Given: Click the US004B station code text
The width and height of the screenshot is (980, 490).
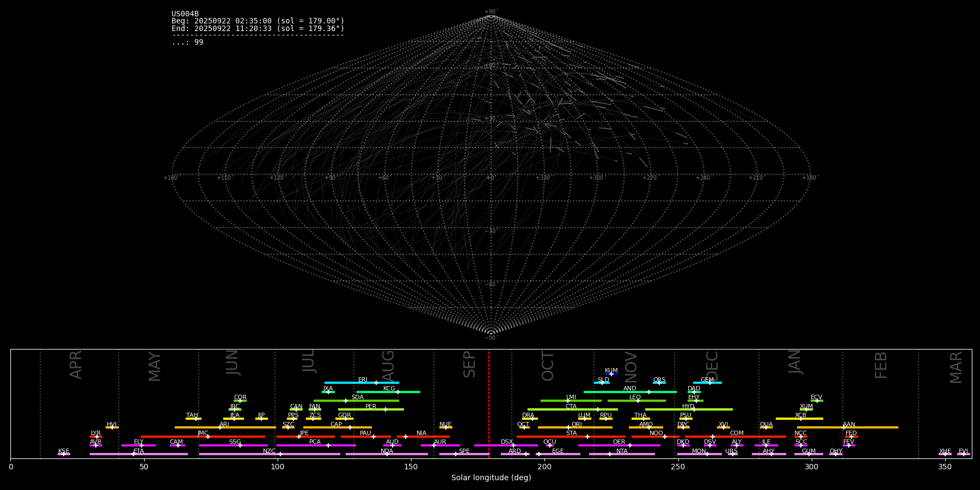Looking at the screenshot, I should click(185, 14).
